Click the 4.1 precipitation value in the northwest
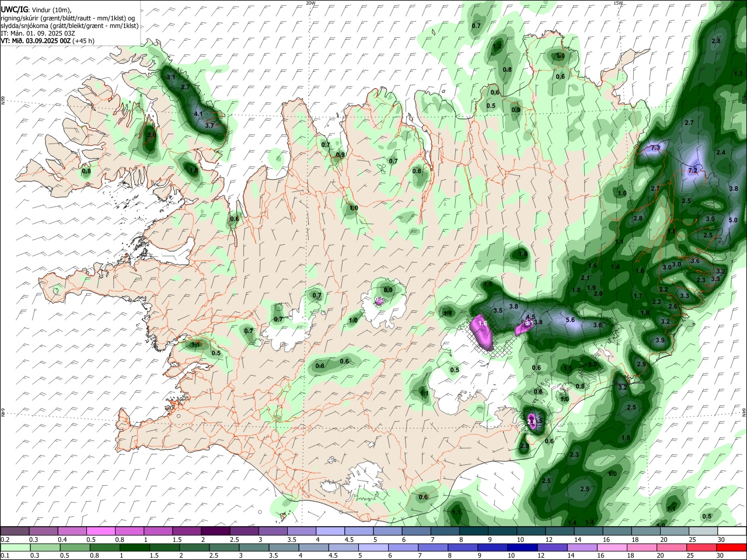 (198, 114)
